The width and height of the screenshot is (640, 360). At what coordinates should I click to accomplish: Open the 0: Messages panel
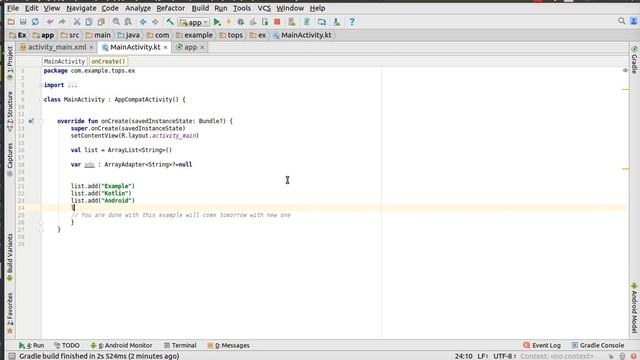[x=228, y=345]
